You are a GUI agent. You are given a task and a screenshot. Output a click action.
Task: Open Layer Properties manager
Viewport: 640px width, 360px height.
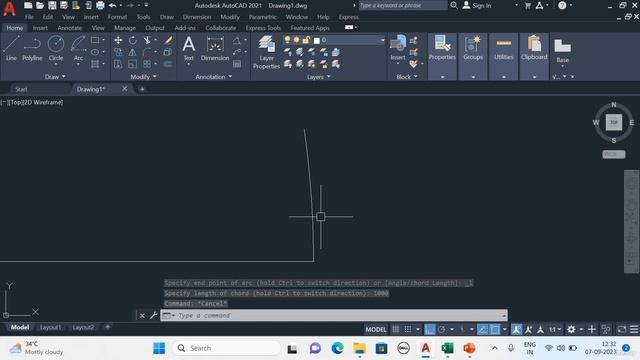coord(266,52)
